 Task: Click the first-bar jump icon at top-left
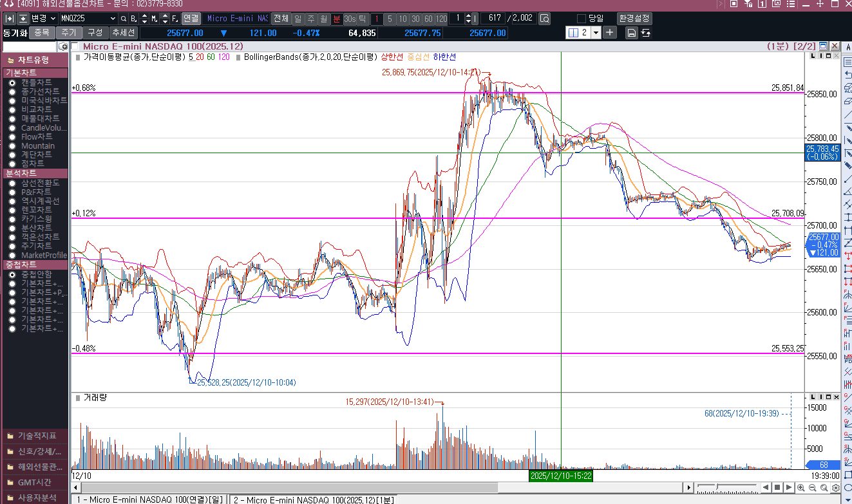click(9, 19)
